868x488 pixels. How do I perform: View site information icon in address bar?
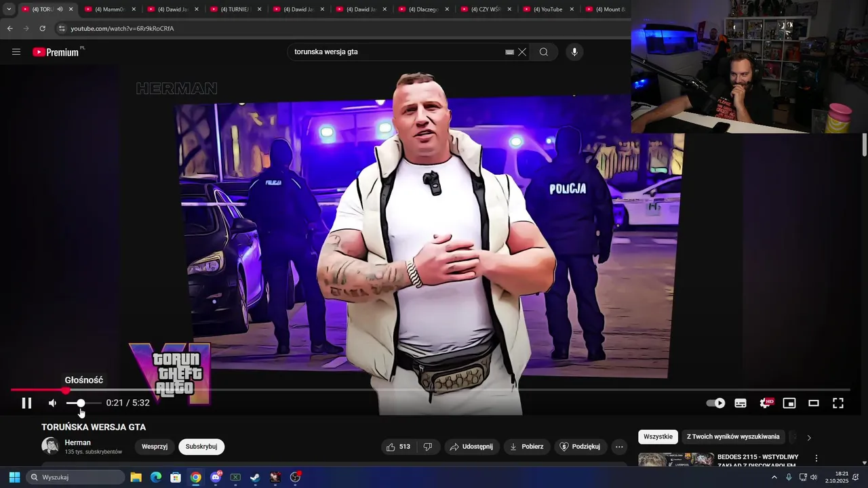62,28
